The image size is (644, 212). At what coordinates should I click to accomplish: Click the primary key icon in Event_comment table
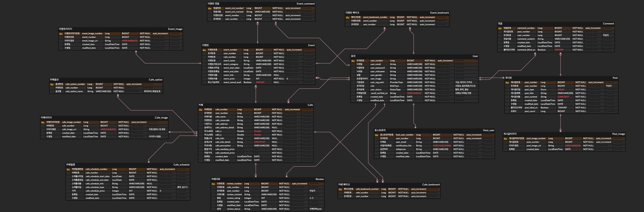click(x=210, y=9)
